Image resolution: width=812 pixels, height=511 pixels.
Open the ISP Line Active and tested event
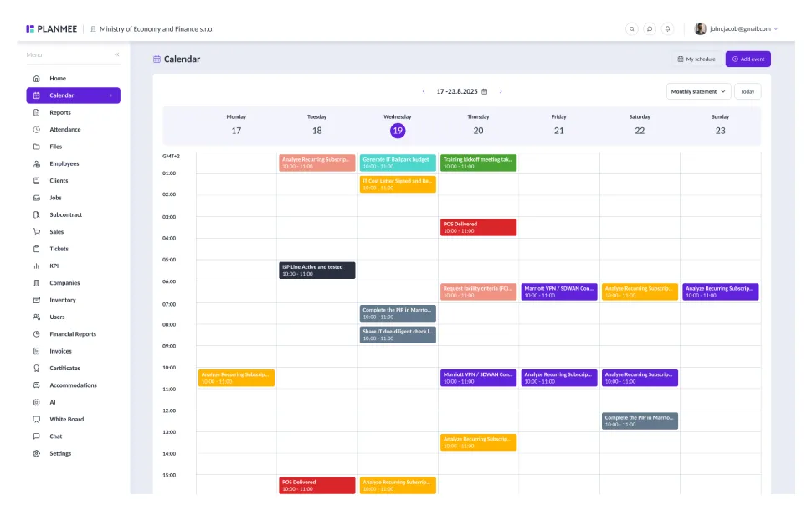(x=317, y=271)
